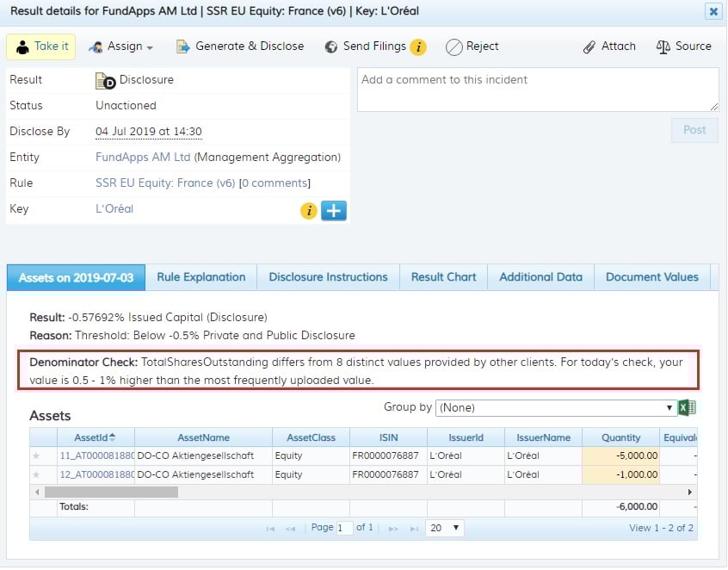Click the comment text box

click(538, 90)
